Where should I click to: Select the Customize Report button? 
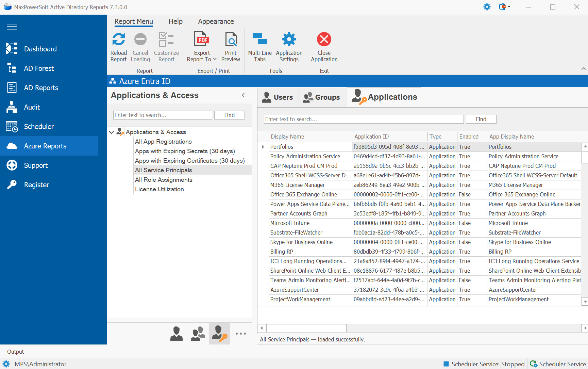(166, 46)
